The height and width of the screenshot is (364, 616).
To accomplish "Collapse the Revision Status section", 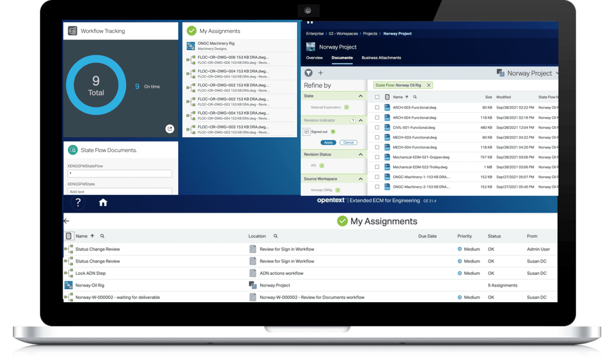I will [360, 154].
